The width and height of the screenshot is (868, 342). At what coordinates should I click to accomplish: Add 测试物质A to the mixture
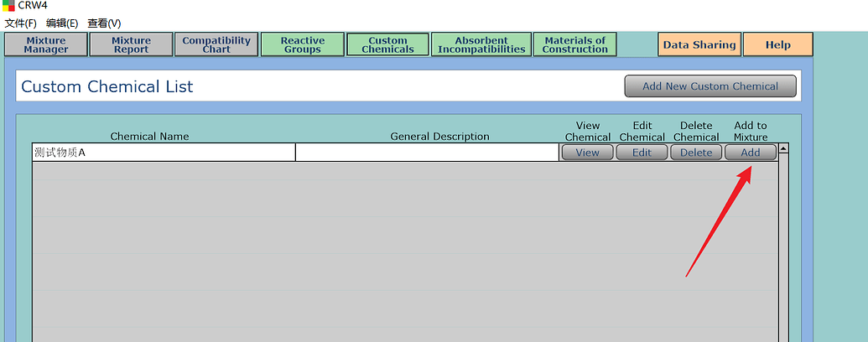tap(750, 153)
